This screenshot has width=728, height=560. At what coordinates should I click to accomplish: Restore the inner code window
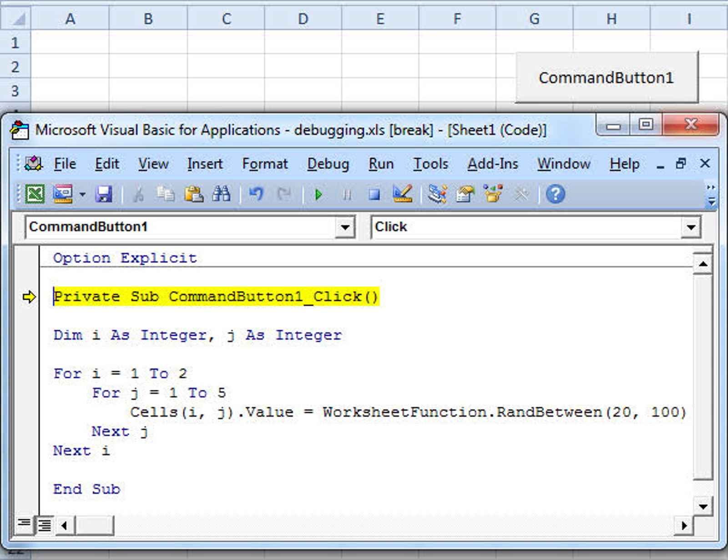[x=681, y=163]
